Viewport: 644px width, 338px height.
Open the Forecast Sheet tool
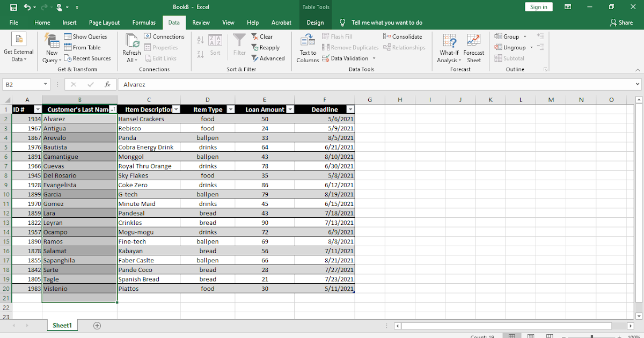tap(473, 47)
